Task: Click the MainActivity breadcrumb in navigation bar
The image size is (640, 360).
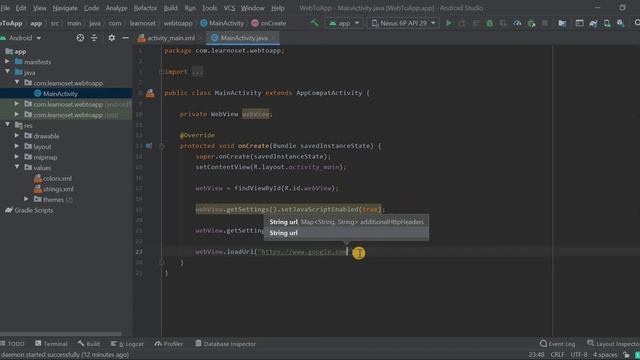Action: [222, 23]
